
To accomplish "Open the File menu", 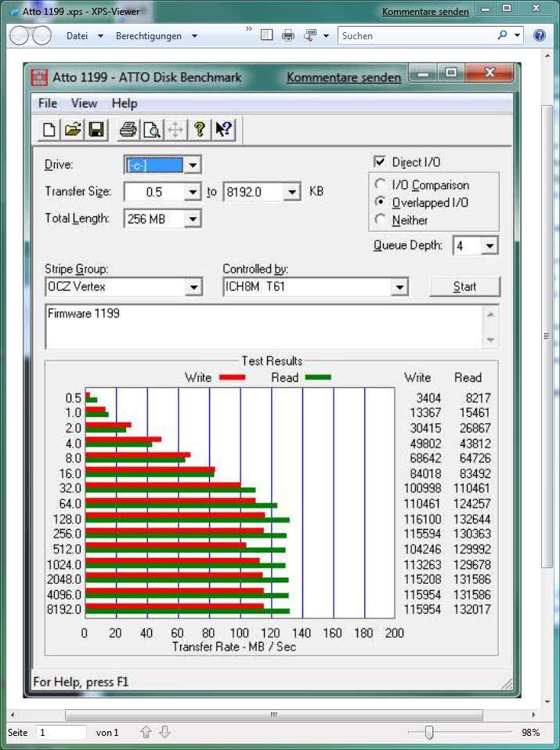I will click(48, 103).
